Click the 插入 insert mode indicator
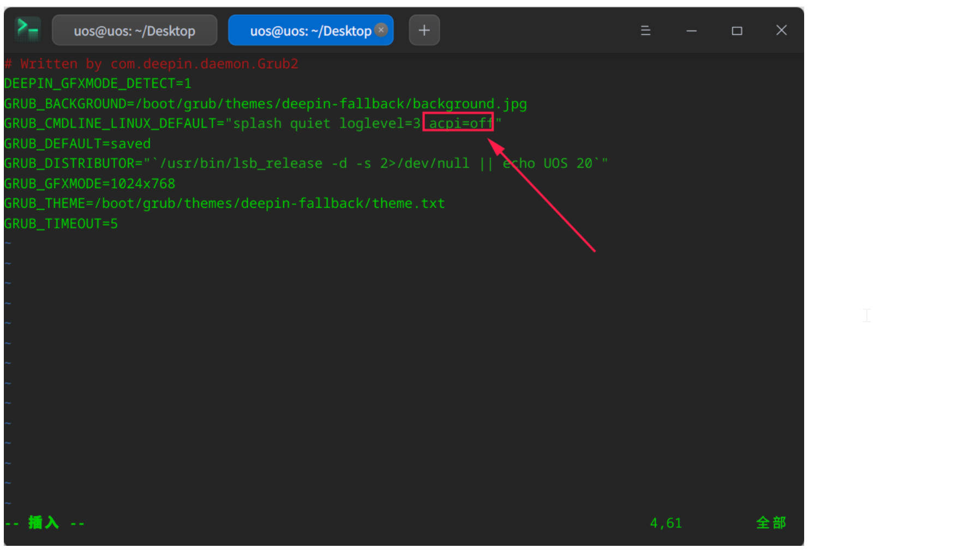Viewport: 976px width, 560px height. click(x=44, y=523)
